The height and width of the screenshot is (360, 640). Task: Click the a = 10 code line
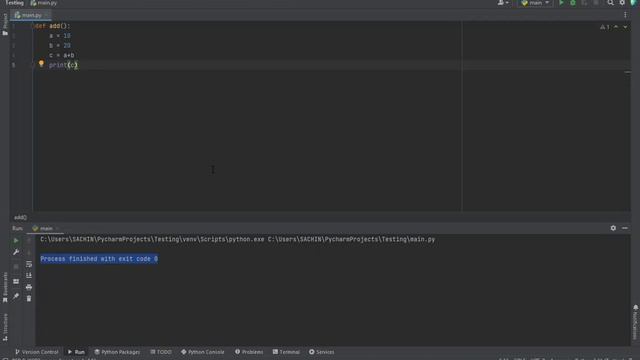(60, 36)
